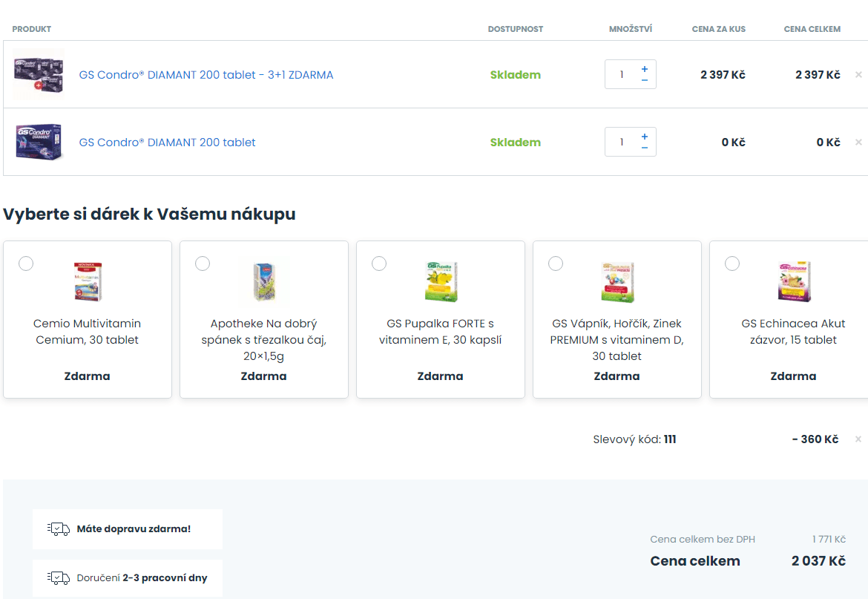Click the 0 Kč GS Condro DIAMANT thumbnail

pyautogui.click(x=38, y=143)
